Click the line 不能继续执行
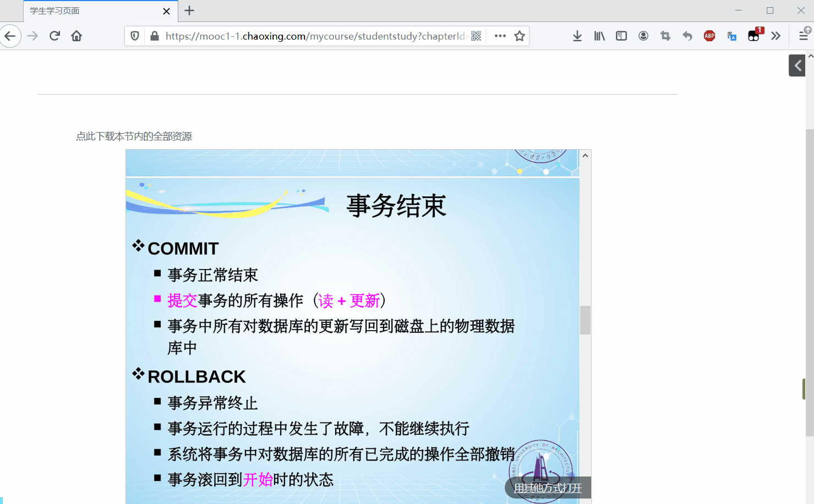This screenshot has height=504, width=814. click(x=424, y=429)
